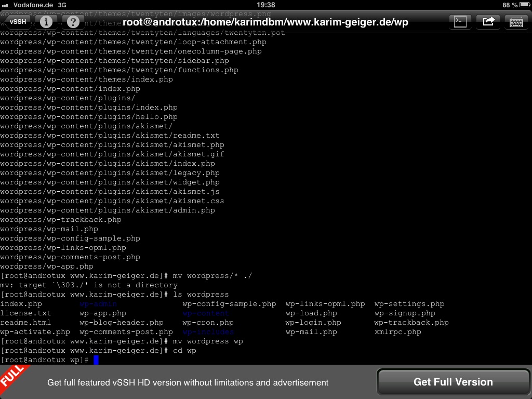Tap the signal strength bars icon

(7, 5)
